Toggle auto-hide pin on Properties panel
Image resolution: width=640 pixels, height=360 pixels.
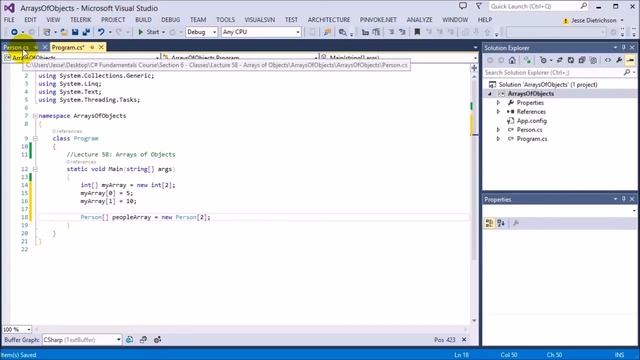pos(624,199)
